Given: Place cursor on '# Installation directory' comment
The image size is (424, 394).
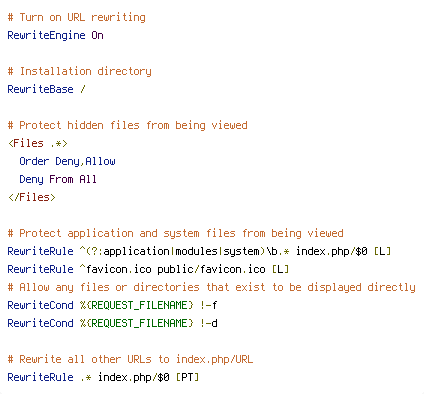Looking at the screenshot, I should click(x=79, y=71).
